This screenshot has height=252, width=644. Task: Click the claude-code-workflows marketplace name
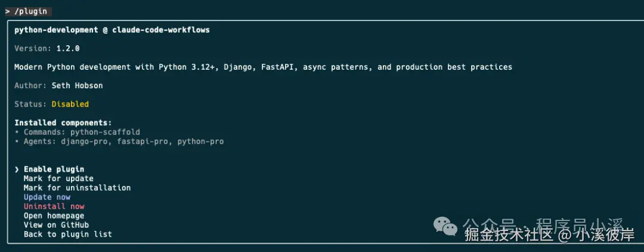coord(161,30)
